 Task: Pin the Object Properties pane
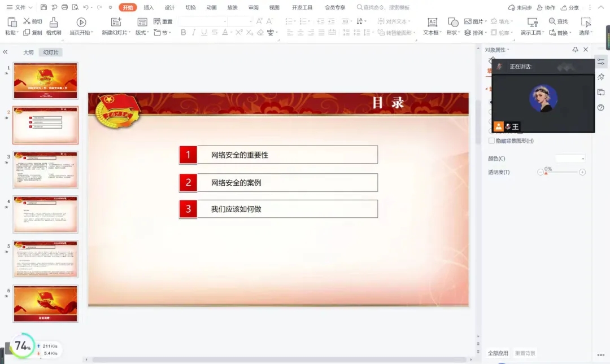pyautogui.click(x=575, y=50)
